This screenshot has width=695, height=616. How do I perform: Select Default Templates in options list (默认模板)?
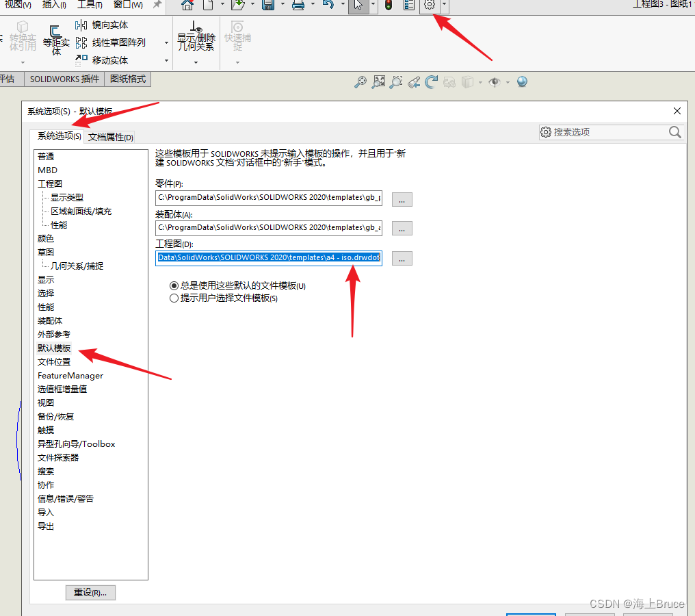pyautogui.click(x=54, y=348)
